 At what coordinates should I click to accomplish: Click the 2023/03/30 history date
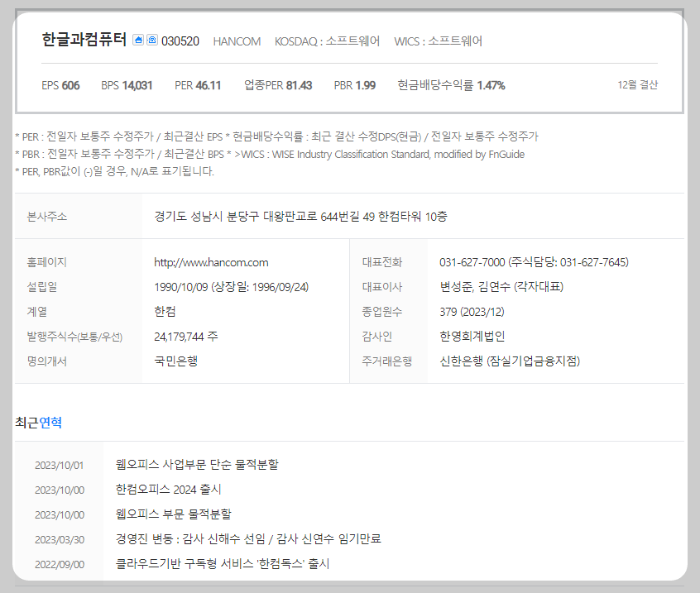point(60,540)
